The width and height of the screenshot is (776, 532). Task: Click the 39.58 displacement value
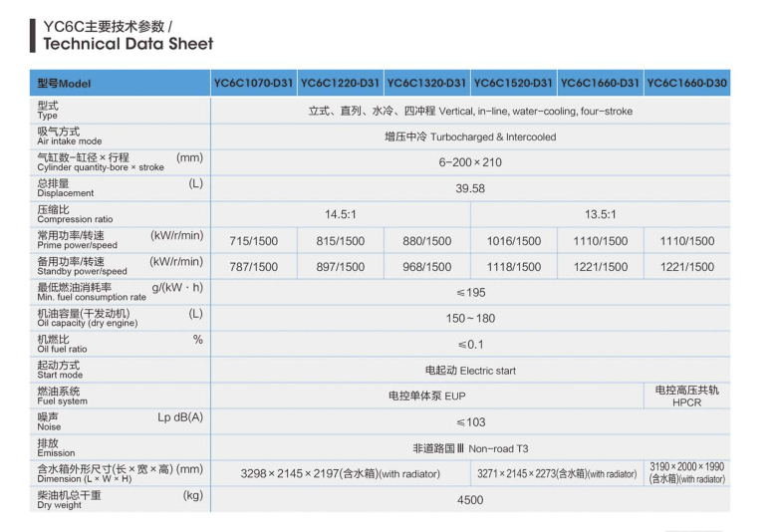470,188
